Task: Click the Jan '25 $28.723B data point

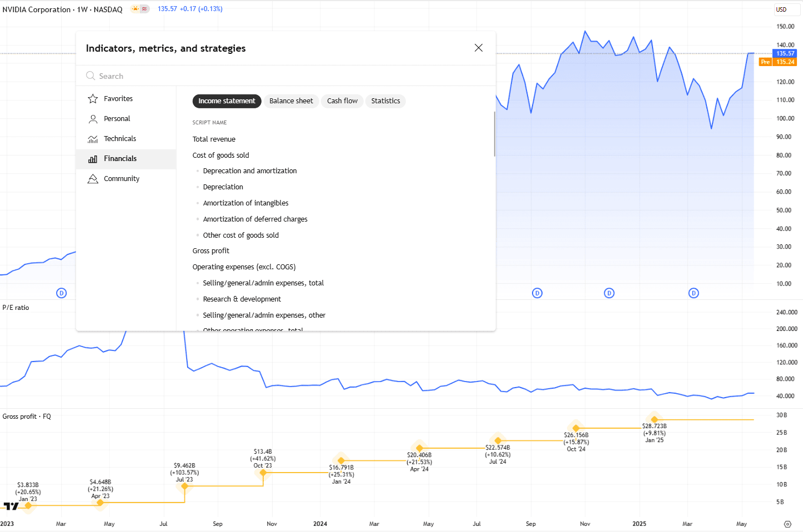Action: pyautogui.click(x=654, y=419)
